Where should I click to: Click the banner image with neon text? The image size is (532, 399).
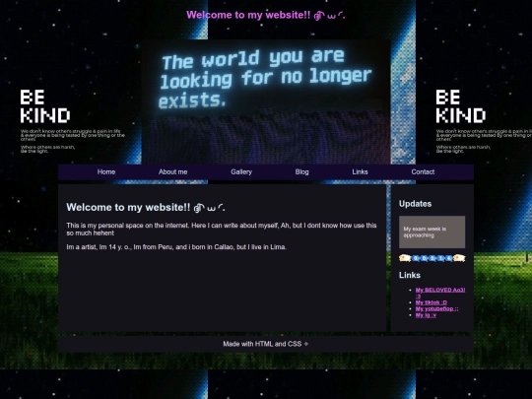click(x=266, y=102)
